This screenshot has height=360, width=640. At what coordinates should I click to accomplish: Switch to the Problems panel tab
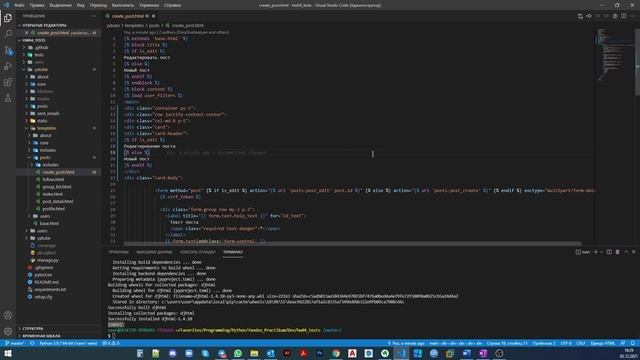pyautogui.click(x=119, y=252)
